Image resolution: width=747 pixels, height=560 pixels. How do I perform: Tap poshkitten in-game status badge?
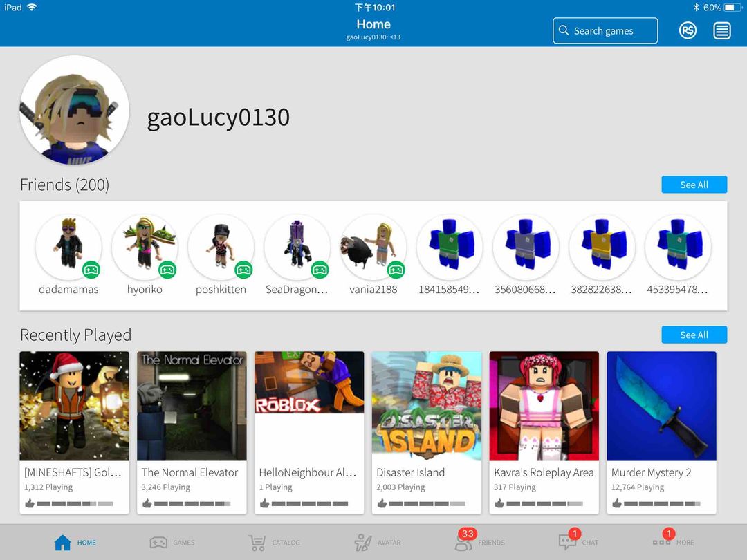243,270
